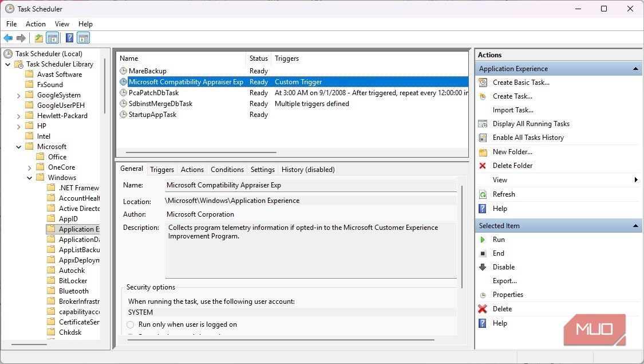Click Export... action
Screen dimensions: 644x364
click(x=505, y=281)
